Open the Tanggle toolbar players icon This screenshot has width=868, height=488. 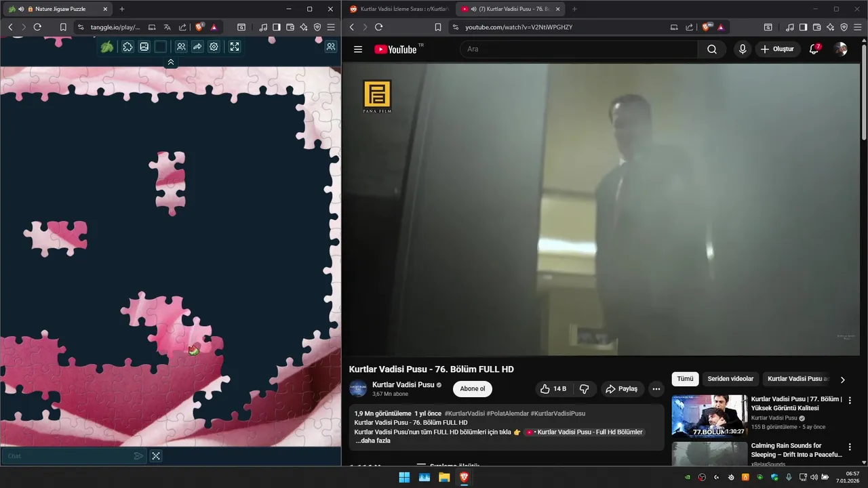(x=181, y=47)
